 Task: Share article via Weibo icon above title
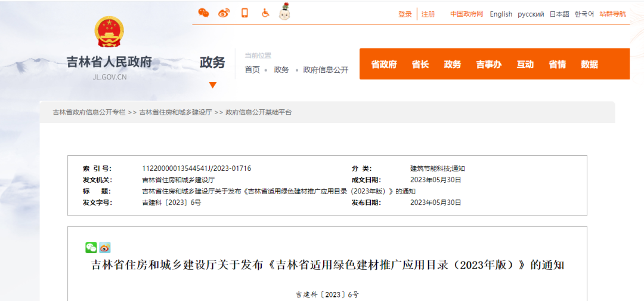[105, 247]
